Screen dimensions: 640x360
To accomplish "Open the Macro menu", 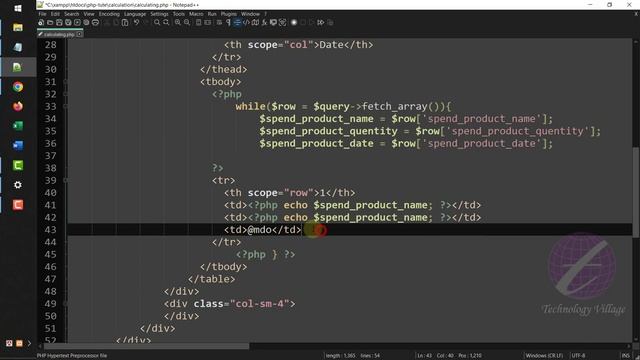I will pos(196,14).
